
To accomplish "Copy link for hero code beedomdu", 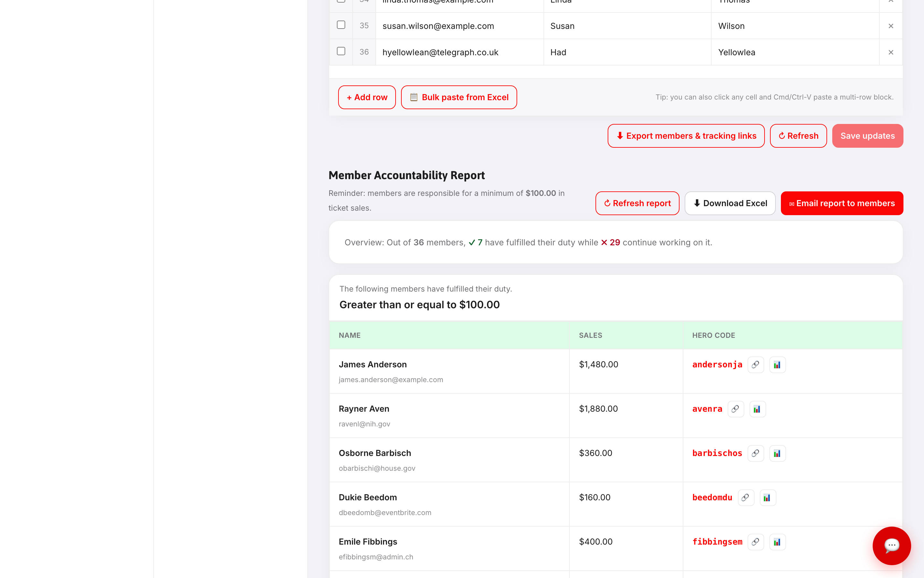I will (746, 498).
